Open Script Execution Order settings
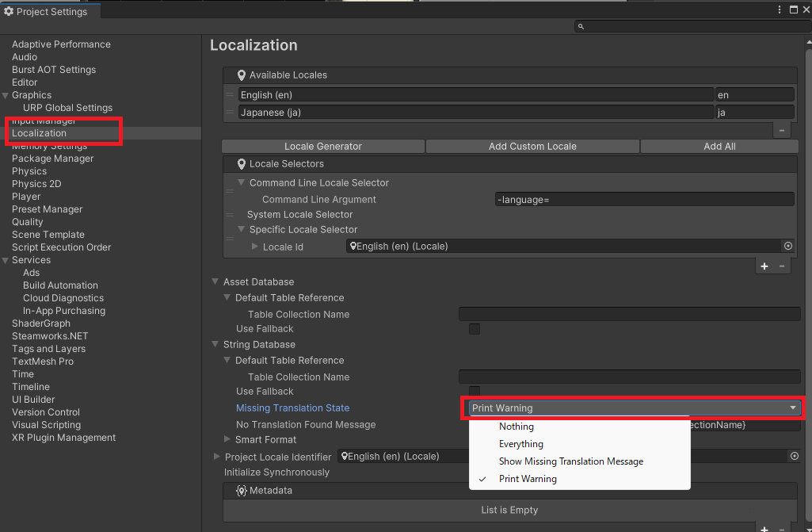The image size is (812, 532). (61, 247)
